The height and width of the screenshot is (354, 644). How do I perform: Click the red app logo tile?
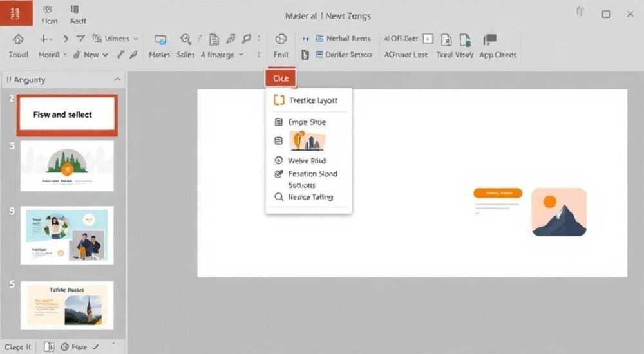point(15,13)
